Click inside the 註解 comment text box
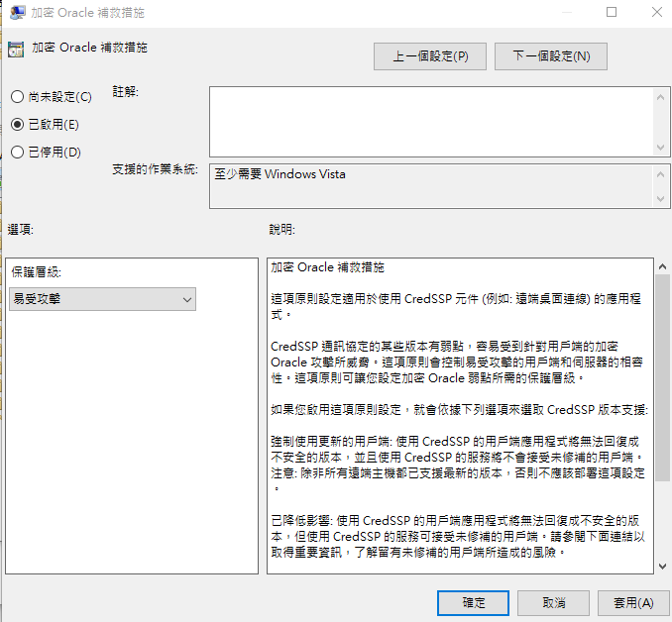 pyautogui.click(x=431, y=121)
